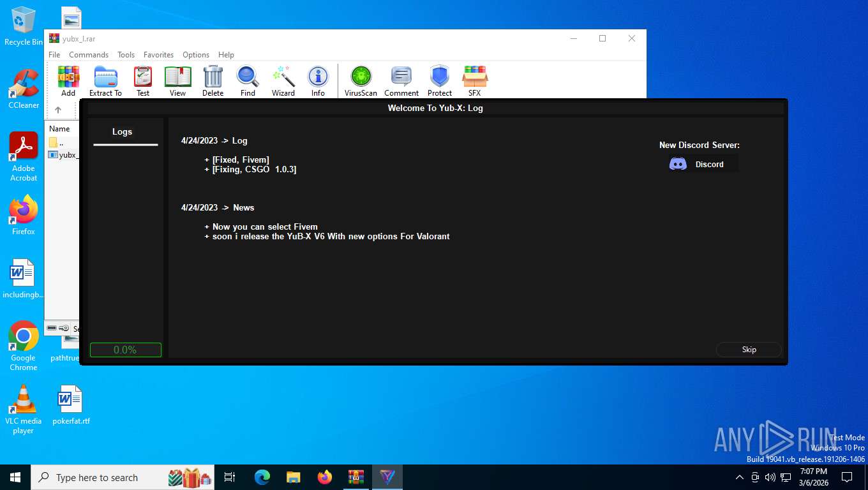This screenshot has width=868, height=490.
Task: Click the Delete trash icon in WinRAR
Action: pyautogui.click(x=213, y=81)
